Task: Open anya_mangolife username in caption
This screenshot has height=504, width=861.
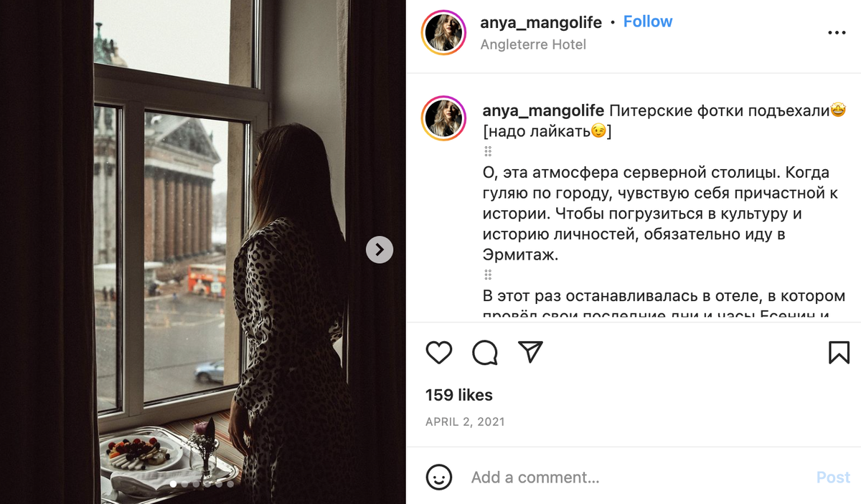Action: (x=543, y=111)
